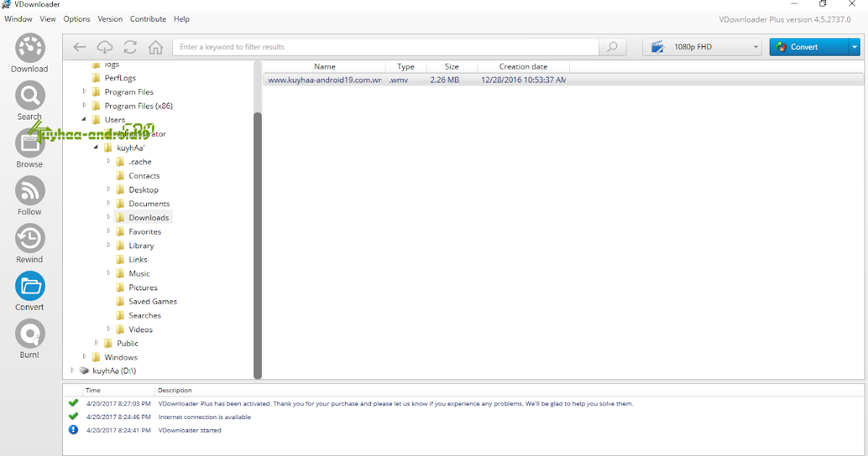Open the View menu

48,19
